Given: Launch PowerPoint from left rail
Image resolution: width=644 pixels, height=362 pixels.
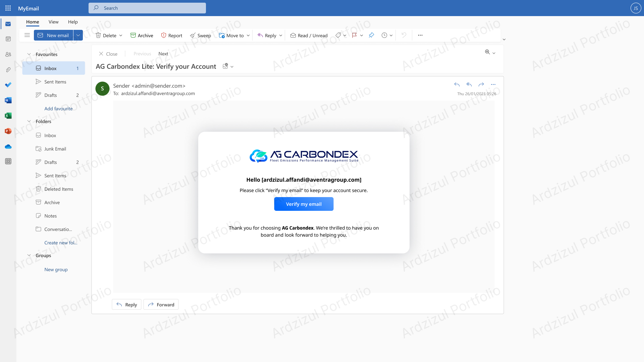Looking at the screenshot, I should tap(8, 131).
